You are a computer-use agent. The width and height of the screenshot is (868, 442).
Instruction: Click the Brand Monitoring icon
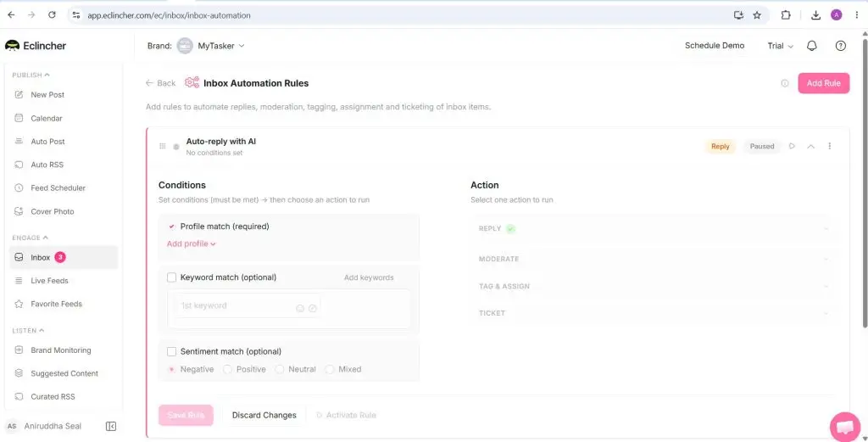(x=19, y=350)
